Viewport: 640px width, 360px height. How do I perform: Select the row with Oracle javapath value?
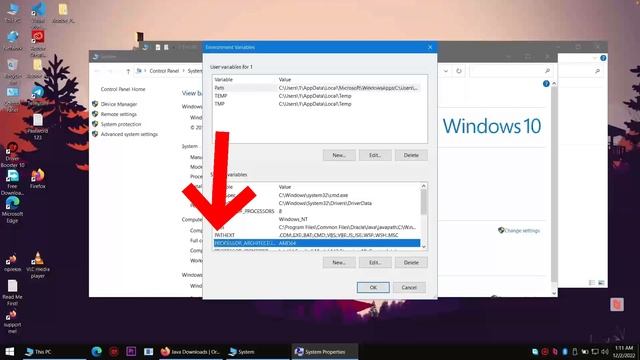tap(317, 227)
